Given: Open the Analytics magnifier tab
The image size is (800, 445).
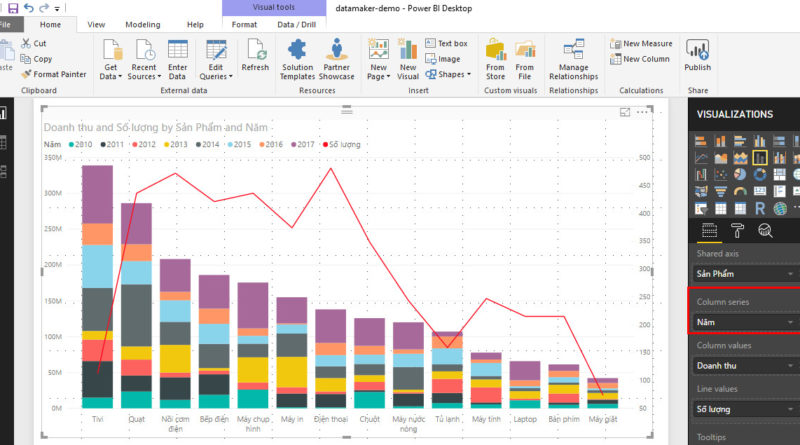Looking at the screenshot, I should 765,231.
